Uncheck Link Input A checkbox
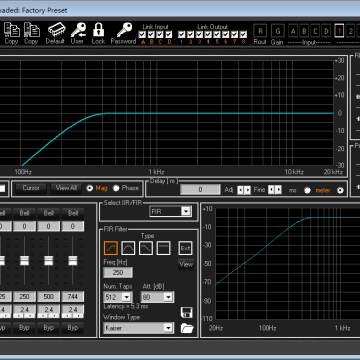The image size is (360, 360). pos(142,34)
